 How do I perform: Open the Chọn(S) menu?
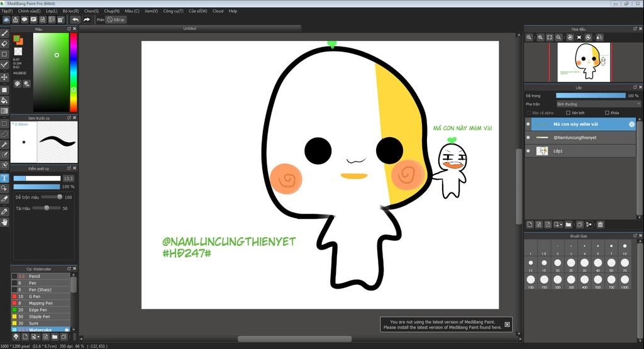coord(92,11)
